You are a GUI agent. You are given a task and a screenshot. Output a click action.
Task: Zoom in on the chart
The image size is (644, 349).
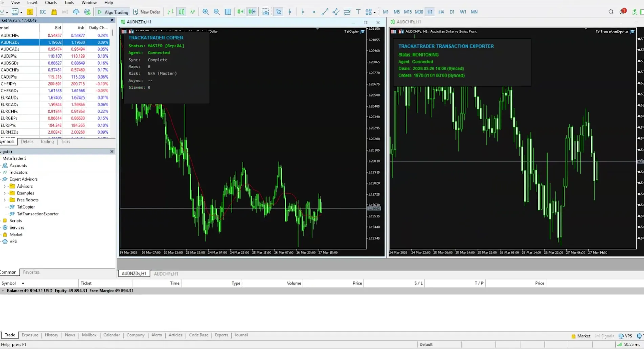[206, 12]
